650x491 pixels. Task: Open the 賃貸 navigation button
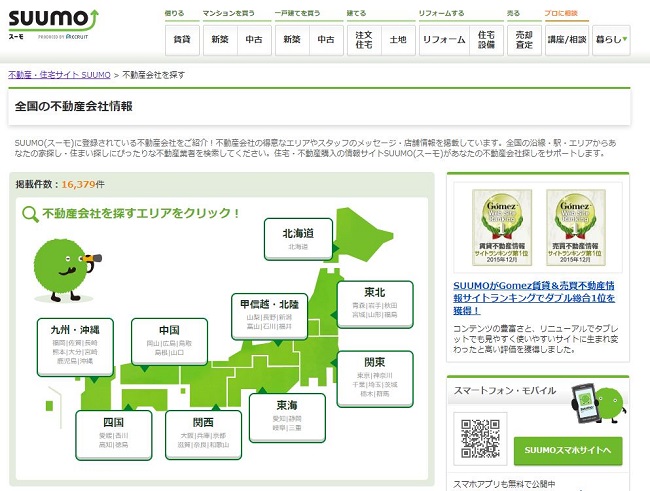tap(182, 40)
